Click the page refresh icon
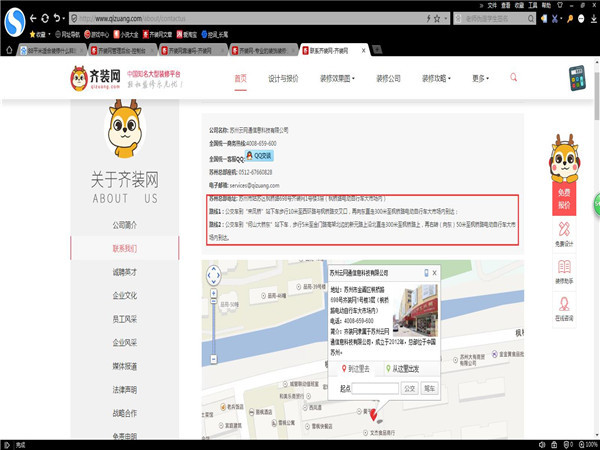The height and width of the screenshot is (450, 600). [45, 18]
